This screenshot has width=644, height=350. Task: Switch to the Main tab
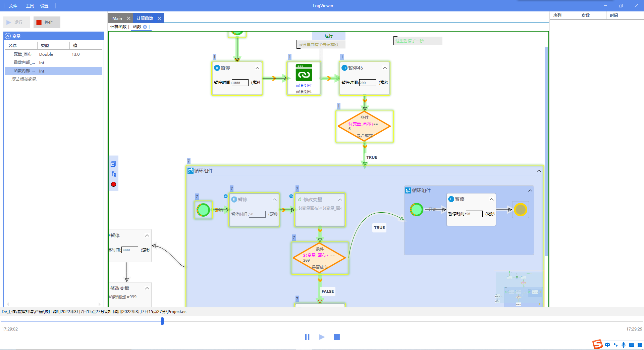coord(117,18)
